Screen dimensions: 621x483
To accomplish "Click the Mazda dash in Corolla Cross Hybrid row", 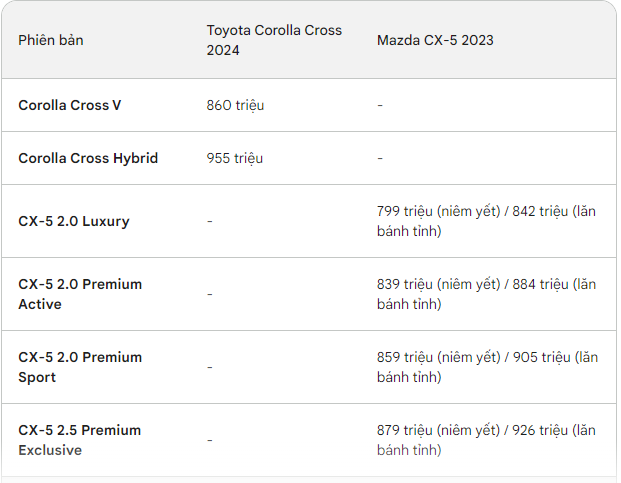I will coord(380,158).
